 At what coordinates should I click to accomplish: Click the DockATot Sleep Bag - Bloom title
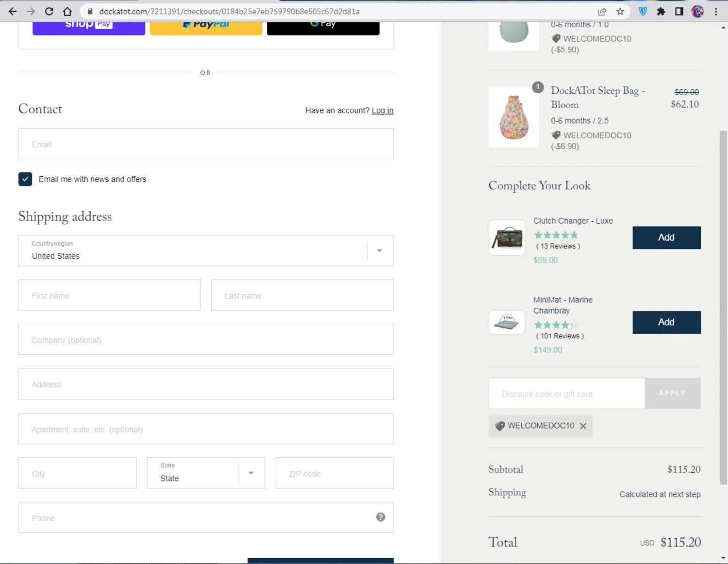tap(598, 98)
